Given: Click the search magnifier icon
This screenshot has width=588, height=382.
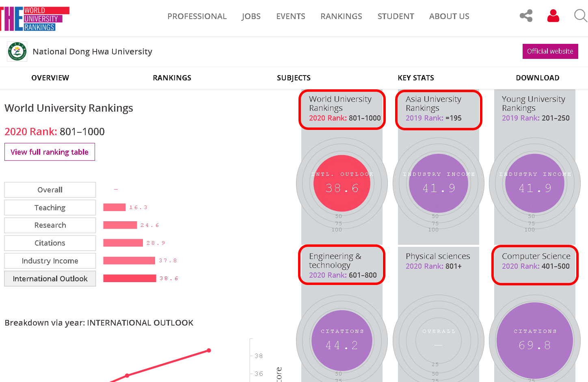Looking at the screenshot, I should [x=581, y=16].
